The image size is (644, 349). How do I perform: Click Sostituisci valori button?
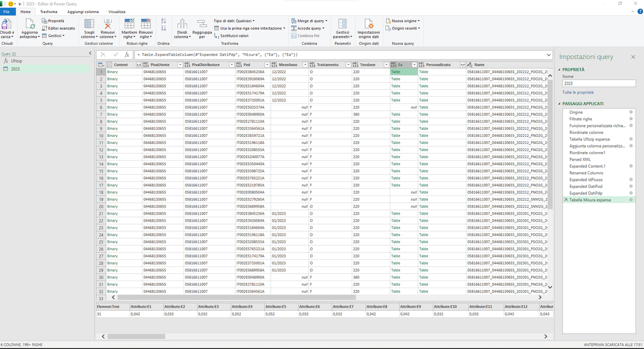coord(231,36)
